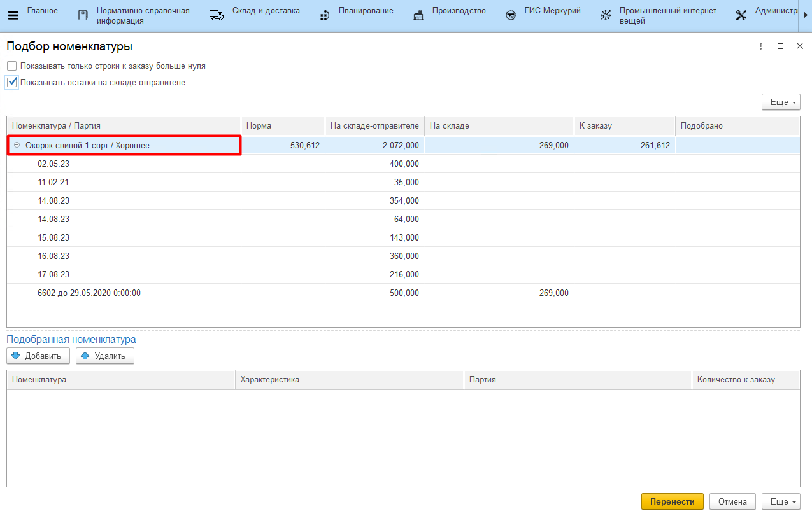Click the factory icon for Производство
The image size is (812, 516).
point(418,16)
